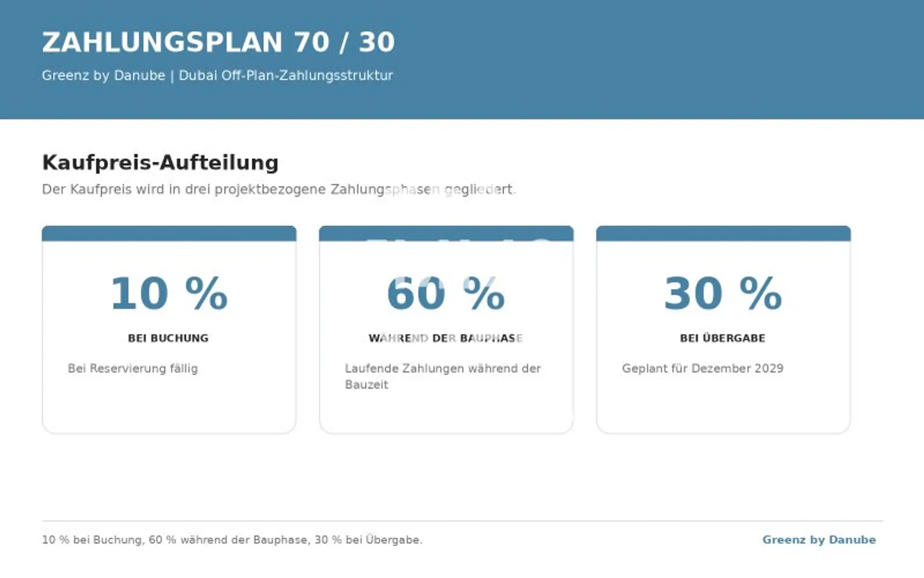Click the sentence about drei projektbezogene Zahlungsphasen
Image resolution: width=924 pixels, height=578 pixels.
pyautogui.click(x=279, y=189)
